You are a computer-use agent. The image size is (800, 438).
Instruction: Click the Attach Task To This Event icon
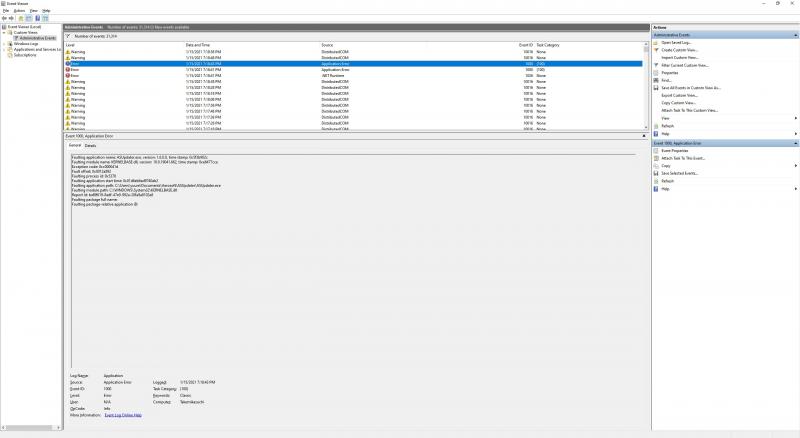tap(656, 158)
